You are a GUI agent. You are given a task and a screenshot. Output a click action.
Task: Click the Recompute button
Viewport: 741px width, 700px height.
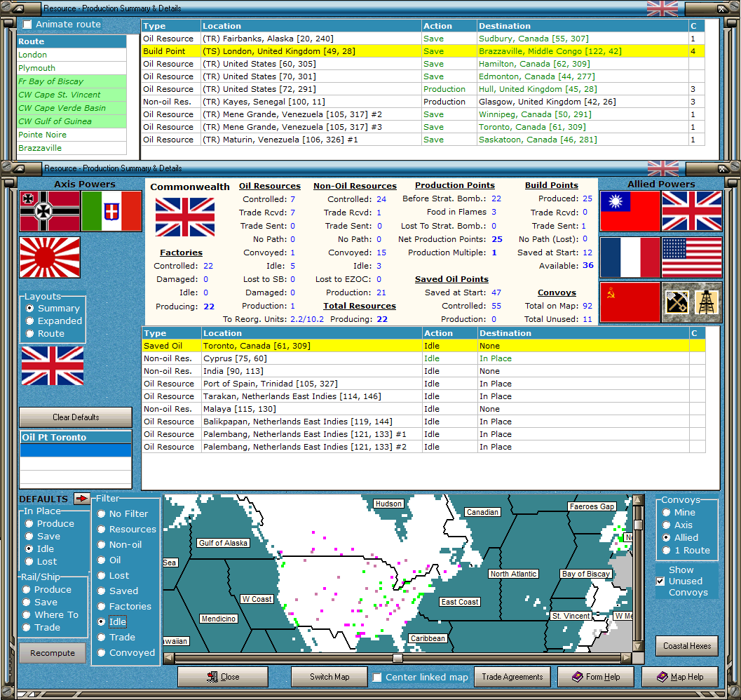53,653
